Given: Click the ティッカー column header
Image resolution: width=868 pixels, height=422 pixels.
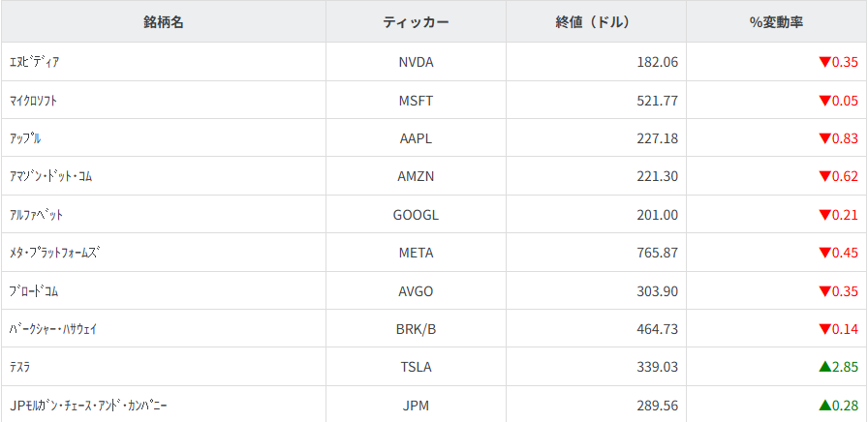Looking at the screenshot, I should point(416,21).
